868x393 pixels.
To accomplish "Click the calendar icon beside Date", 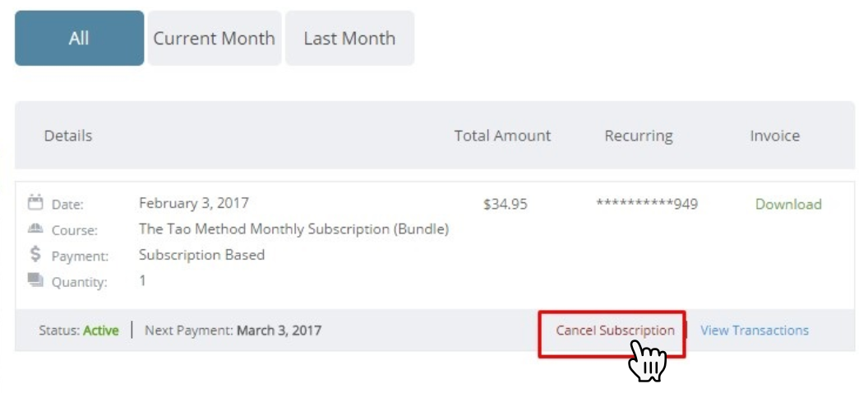I will pos(35,202).
